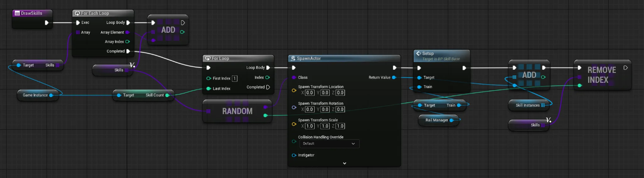The image size is (644, 178).
Task: Click the For Loop node header icon
Action: 207,58
